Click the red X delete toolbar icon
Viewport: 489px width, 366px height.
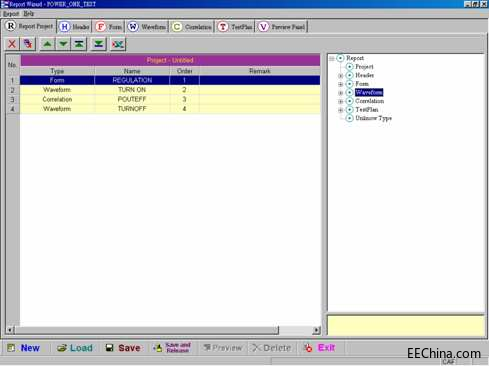click(x=12, y=44)
